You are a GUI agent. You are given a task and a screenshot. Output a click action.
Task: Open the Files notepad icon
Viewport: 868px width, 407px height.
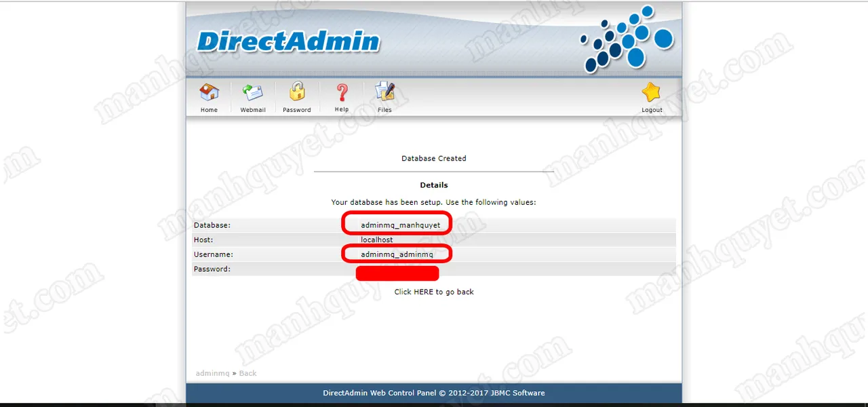[384, 92]
